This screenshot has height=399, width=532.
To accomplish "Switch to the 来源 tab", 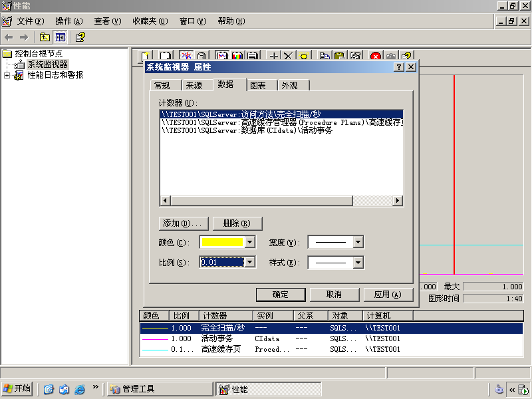I will (x=197, y=86).
